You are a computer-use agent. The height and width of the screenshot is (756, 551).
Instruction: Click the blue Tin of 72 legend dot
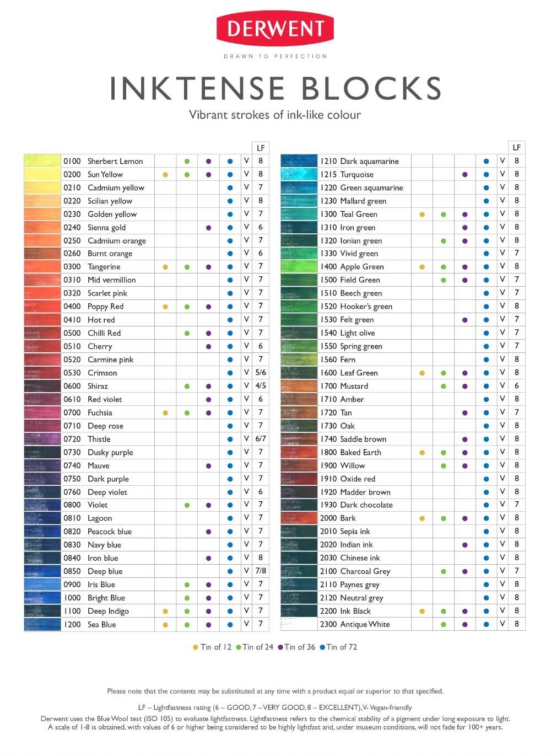click(322, 647)
